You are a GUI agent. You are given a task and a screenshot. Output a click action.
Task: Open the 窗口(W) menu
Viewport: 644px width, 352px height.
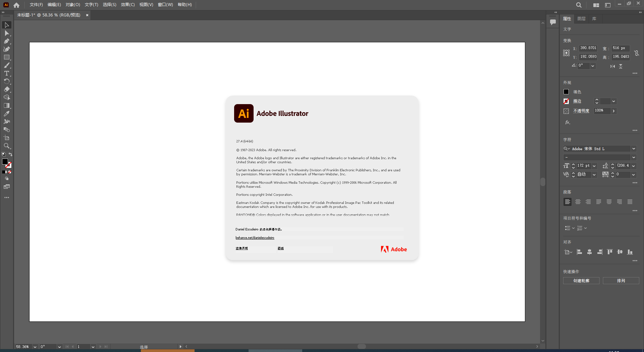click(x=165, y=5)
